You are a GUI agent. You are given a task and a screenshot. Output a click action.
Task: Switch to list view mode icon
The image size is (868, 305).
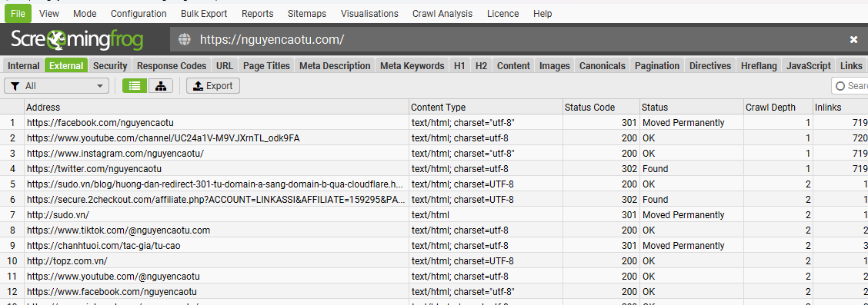135,86
